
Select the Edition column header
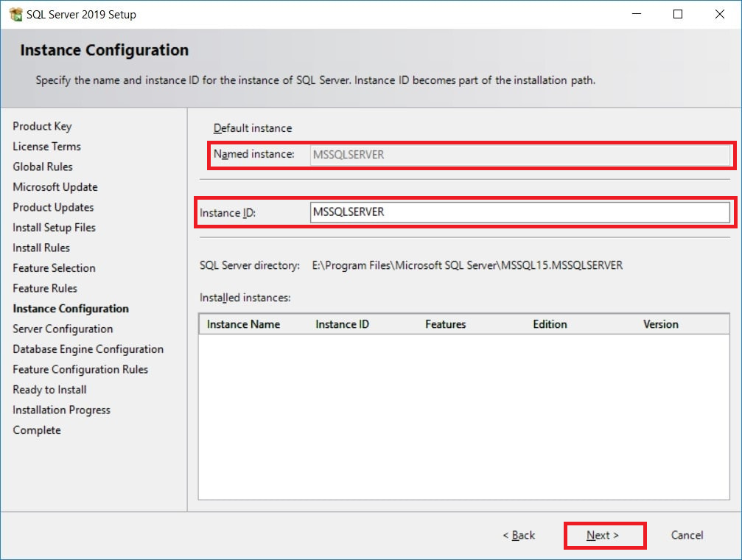[550, 324]
